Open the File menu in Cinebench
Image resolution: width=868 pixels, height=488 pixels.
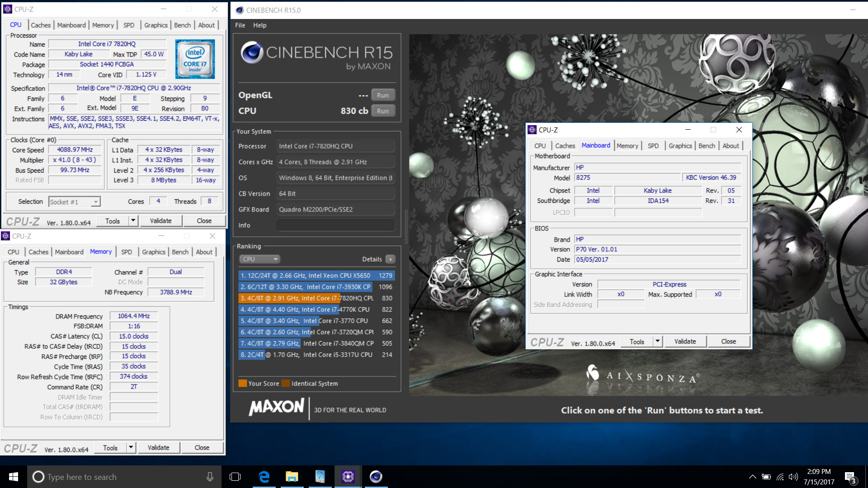240,25
